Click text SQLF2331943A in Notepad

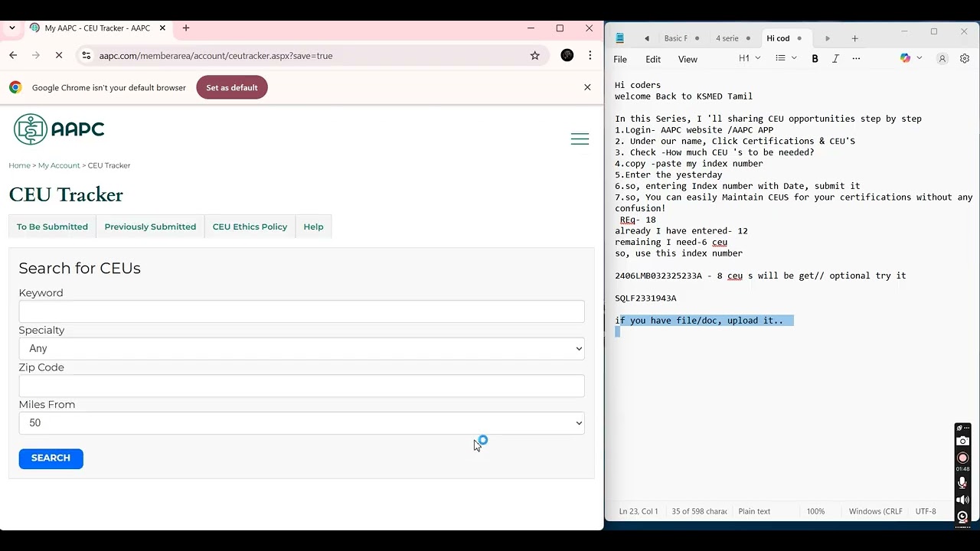click(x=645, y=298)
